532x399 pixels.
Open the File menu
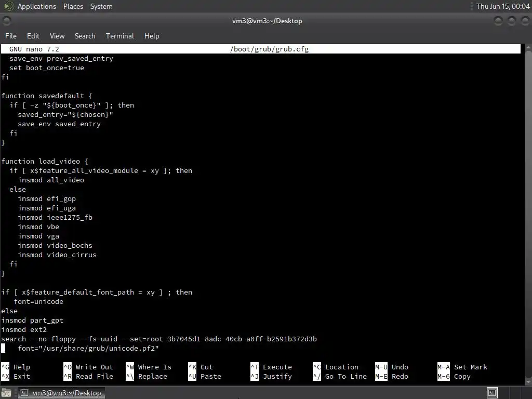10,36
